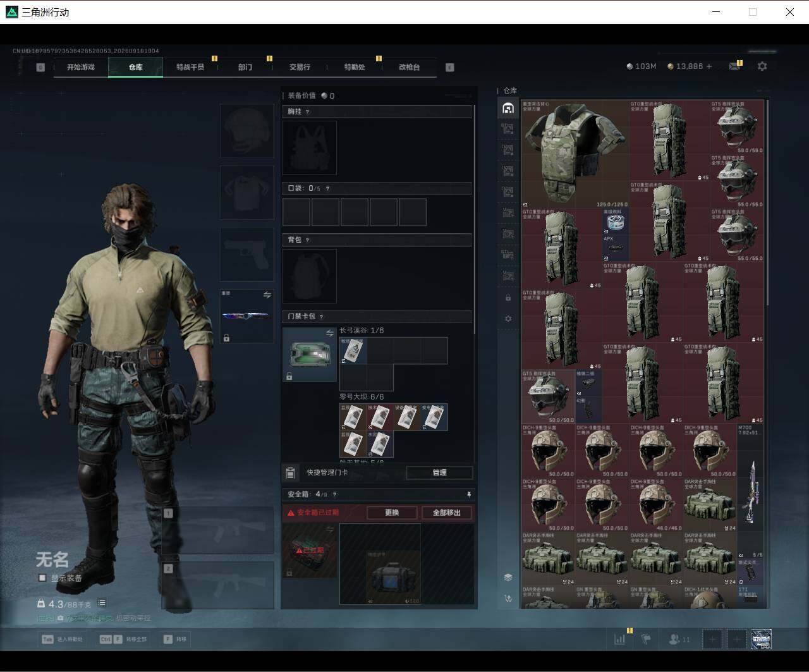Click the 全部移出 button
809x672 pixels.
click(x=447, y=513)
